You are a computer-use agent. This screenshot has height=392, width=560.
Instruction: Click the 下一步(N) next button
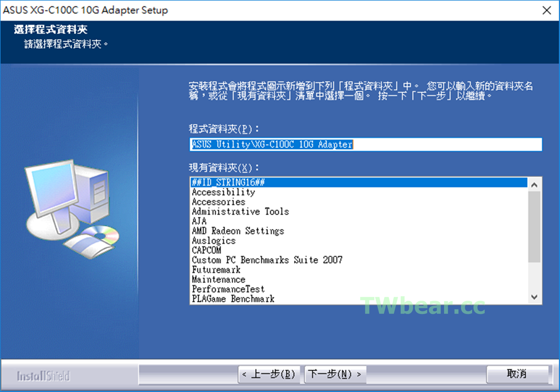(x=335, y=374)
